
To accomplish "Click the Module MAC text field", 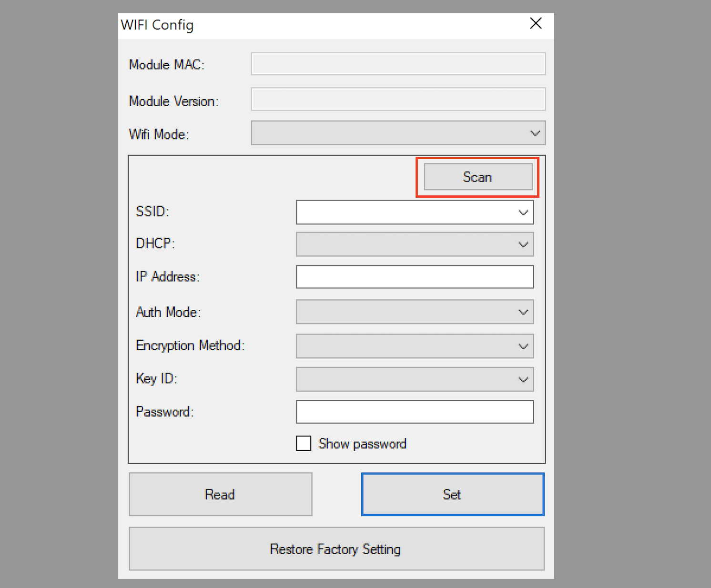I will coord(398,64).
